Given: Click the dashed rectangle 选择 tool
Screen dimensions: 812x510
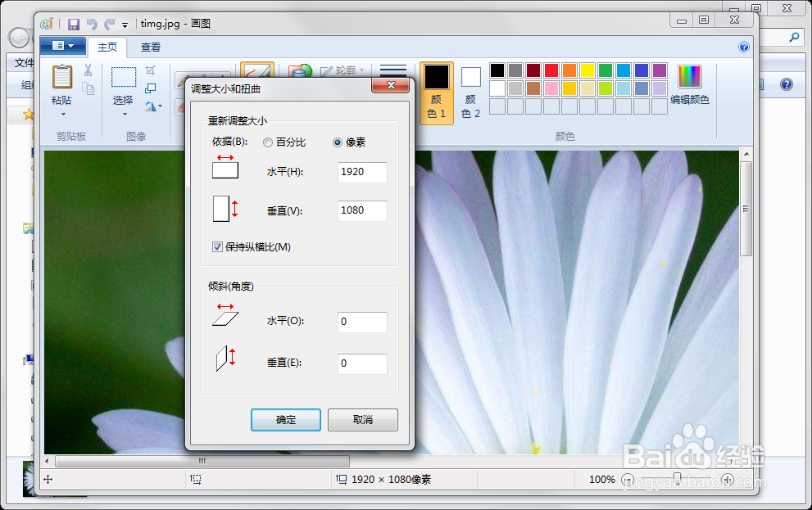Looking at the screenshot, I should click(x=124, y=77).
